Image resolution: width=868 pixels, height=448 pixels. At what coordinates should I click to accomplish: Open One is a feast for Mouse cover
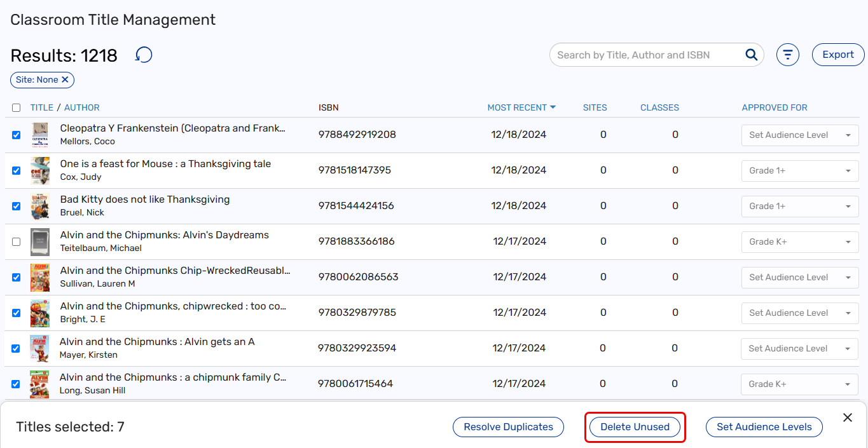(40, 170)
